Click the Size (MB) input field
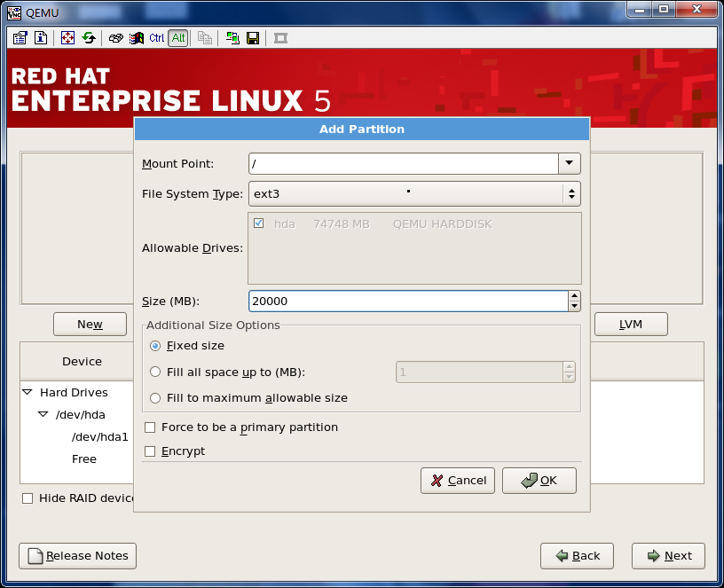Image resolution: width=724 pixels, height=588 pixels. (408, 301)
